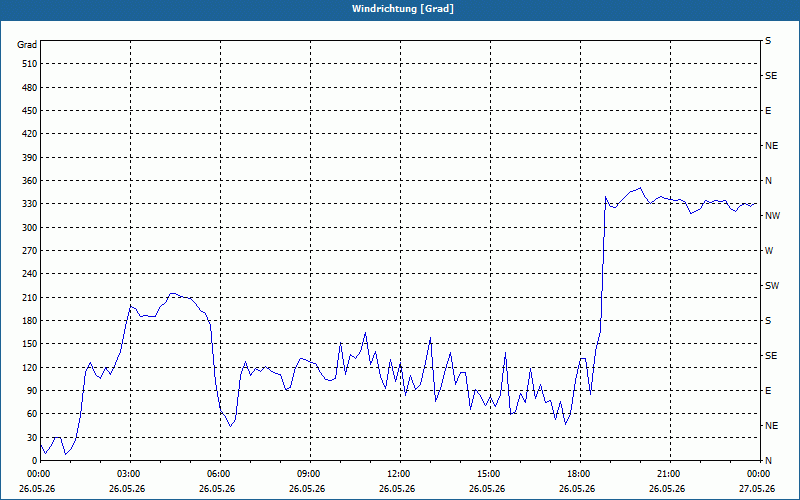Select the '12:00' time label
Viewport: 800px width, 500px height.
(401, 473)
